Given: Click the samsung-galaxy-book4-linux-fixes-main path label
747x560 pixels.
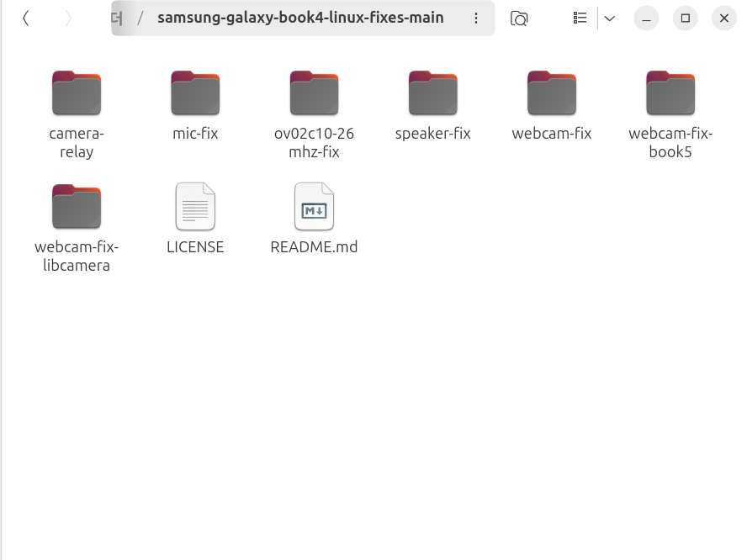Looking at the screenshot, I should (300, 18).
